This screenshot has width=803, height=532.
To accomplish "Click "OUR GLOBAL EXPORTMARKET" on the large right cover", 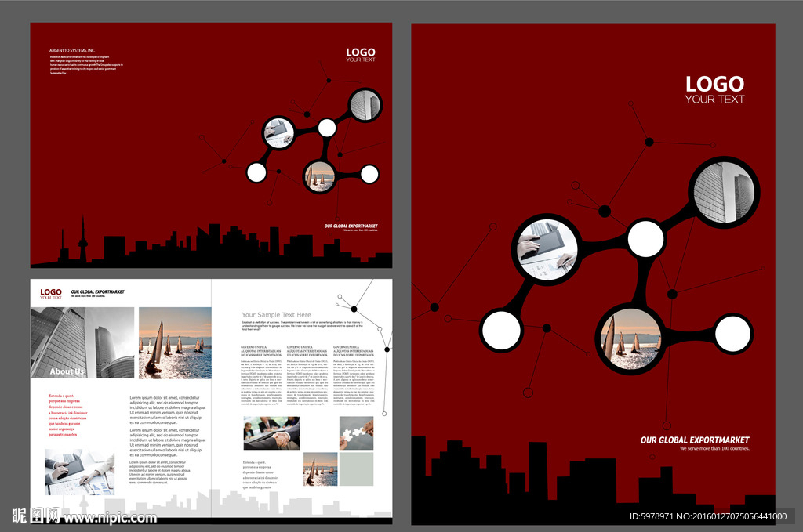I will tap(695, 440).
